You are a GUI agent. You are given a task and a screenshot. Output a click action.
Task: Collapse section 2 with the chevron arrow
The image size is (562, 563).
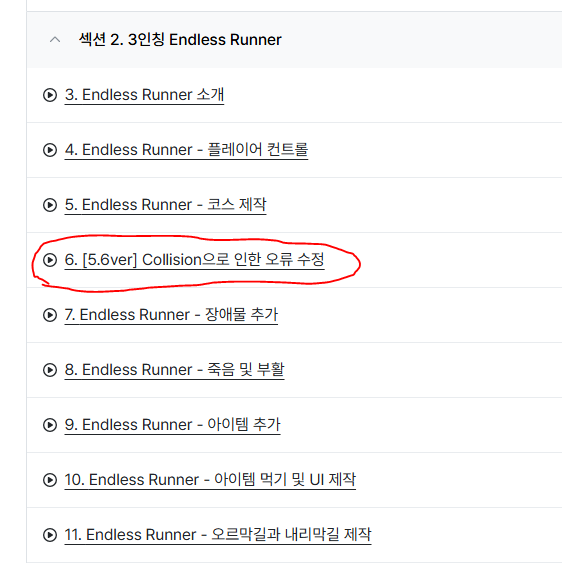tap(55, 39)
